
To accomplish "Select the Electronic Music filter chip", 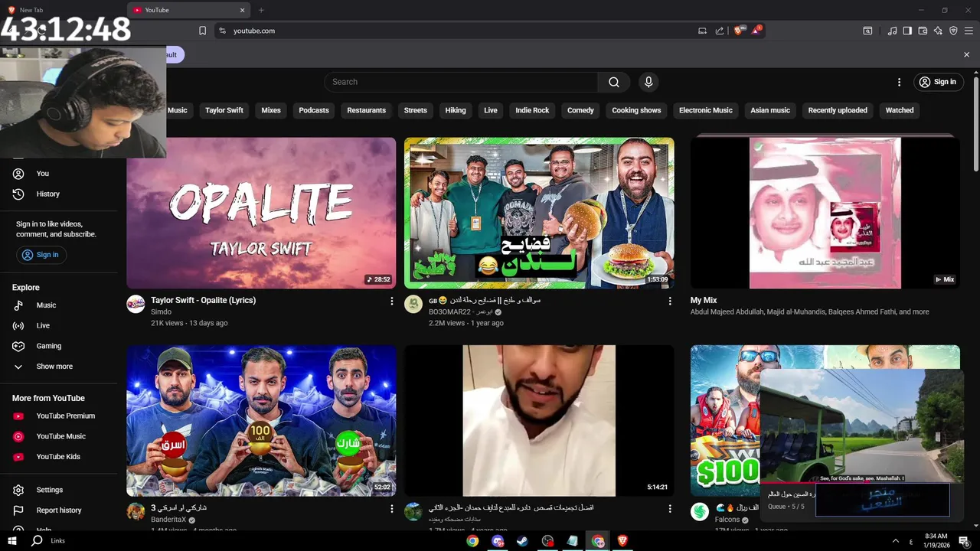I will click(x=706, y=110).
